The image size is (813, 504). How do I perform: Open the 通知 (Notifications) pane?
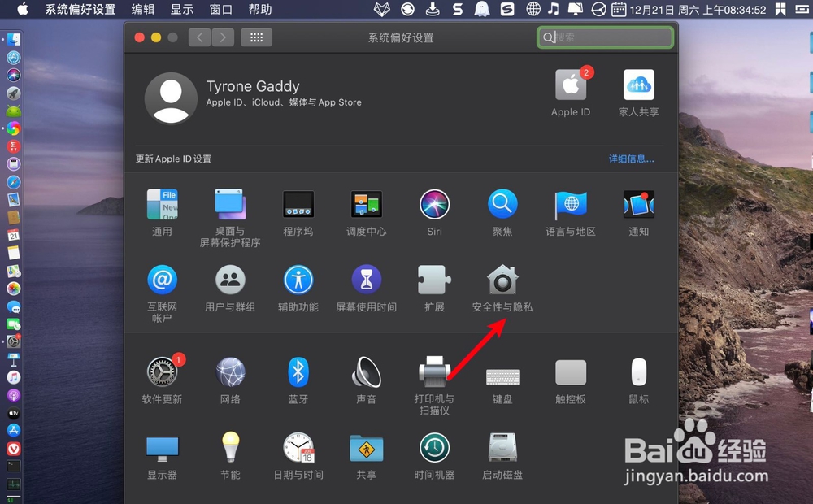[639, 204]
